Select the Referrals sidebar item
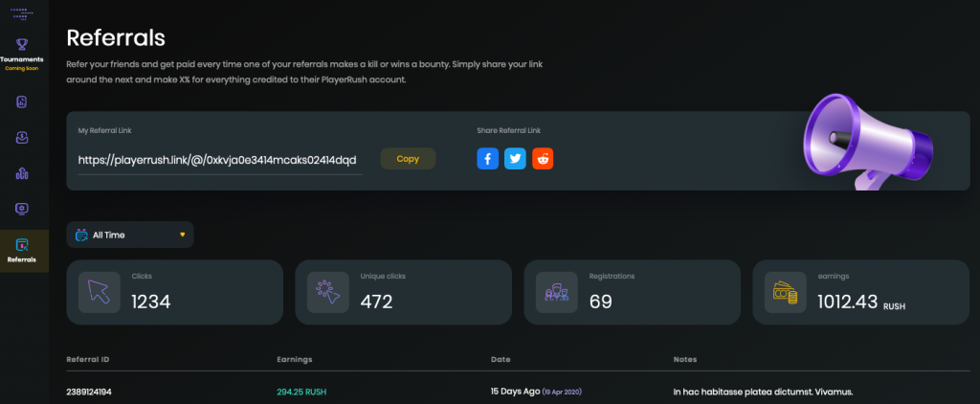The height and width of the screenshot is (404, 980). (22, 250)
